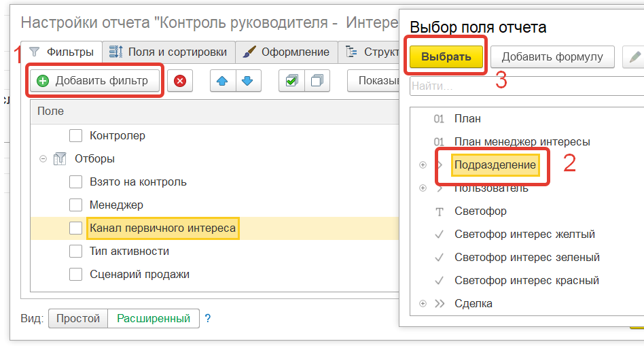Viewport: 644px width, 346px height.
Task: Collapse the Отборы group
Action: pos(43,159)
